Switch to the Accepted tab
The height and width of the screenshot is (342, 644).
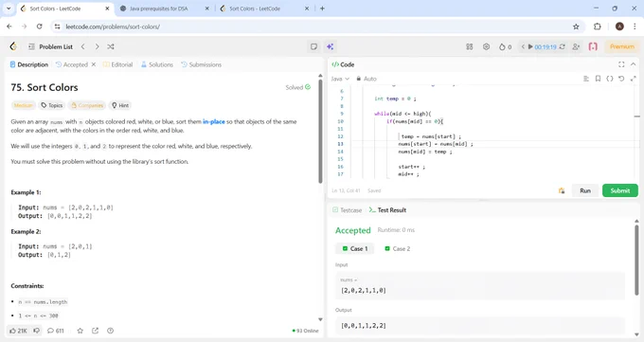[72, 64]
